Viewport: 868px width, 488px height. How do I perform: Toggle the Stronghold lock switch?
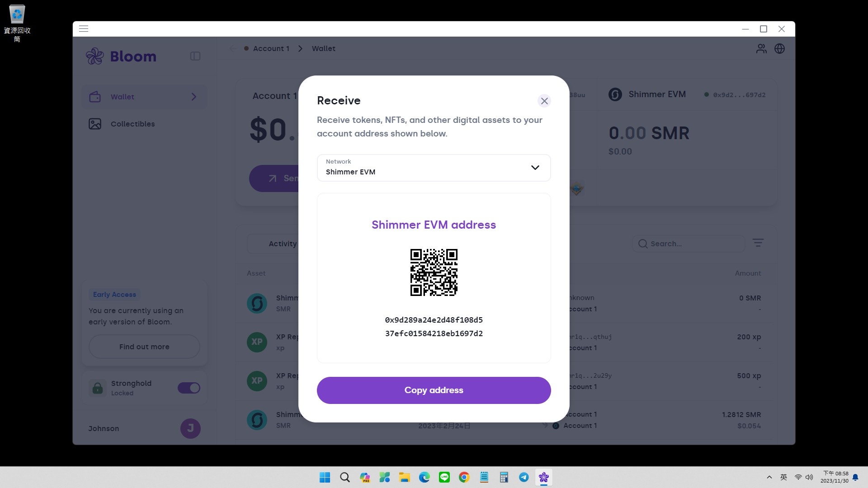click(189, 388)
